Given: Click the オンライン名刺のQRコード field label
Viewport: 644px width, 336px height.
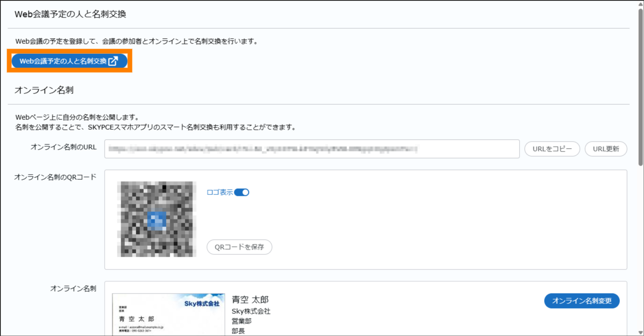Looking at the screenshot, I should [x=55, y=177].
